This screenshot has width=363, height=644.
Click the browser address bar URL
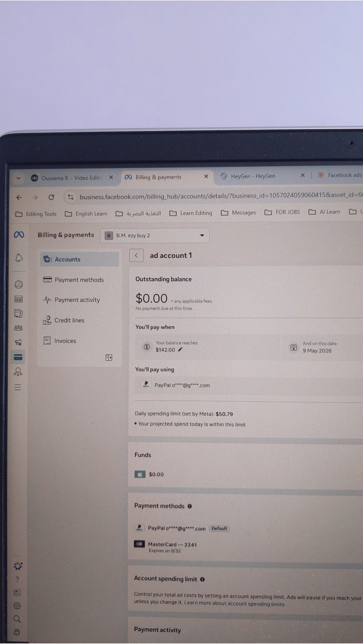[221, 196]
